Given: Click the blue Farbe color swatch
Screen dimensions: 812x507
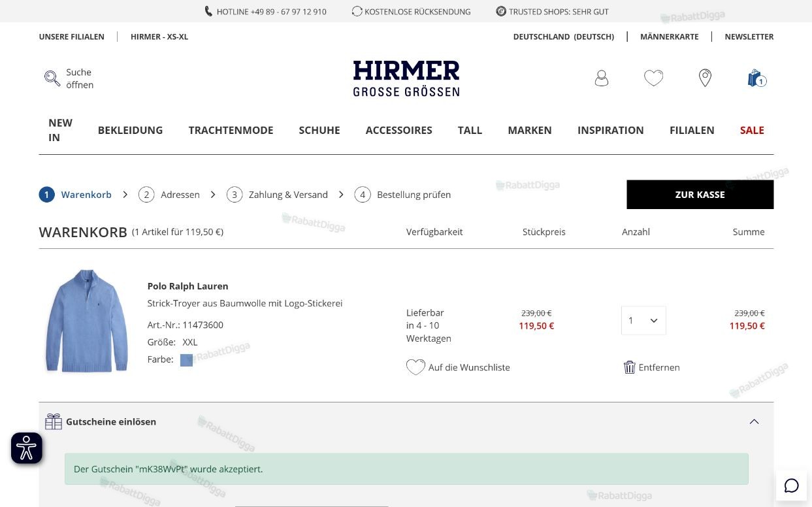Looking at the screenshot, I should coord(186,360).
